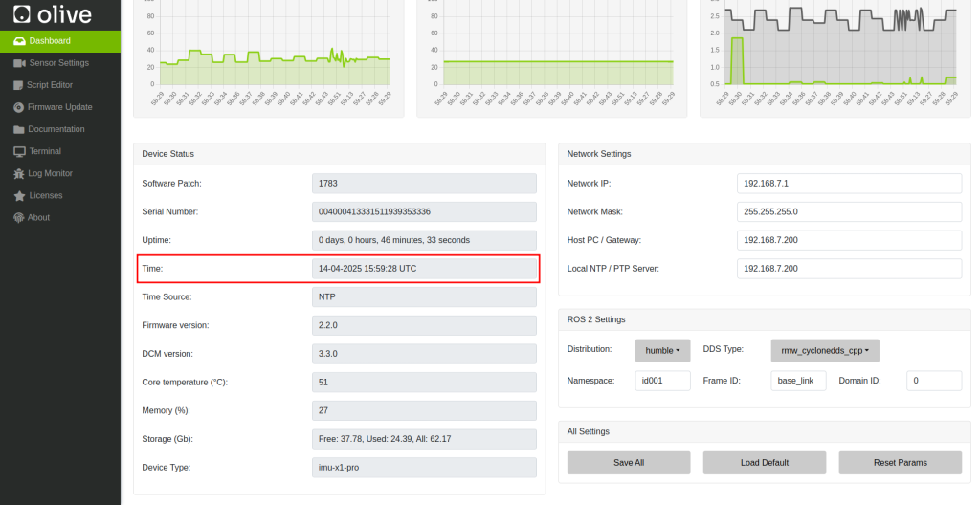The image size is (980, 505).
Task: Click the Dashboard icon in the sidebar
Action: tap(19, 41)
